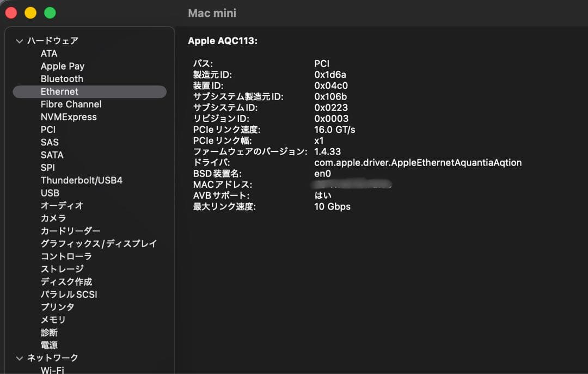
Task: Select グラフィックス/ディスプレイ entry
Action: click(x=99, y=244)
